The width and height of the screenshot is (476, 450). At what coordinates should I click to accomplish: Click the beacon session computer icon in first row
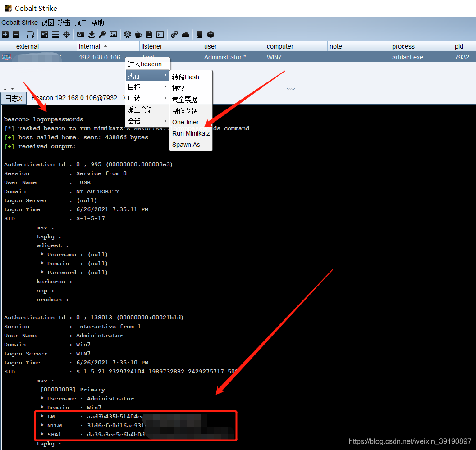point(7,57)
